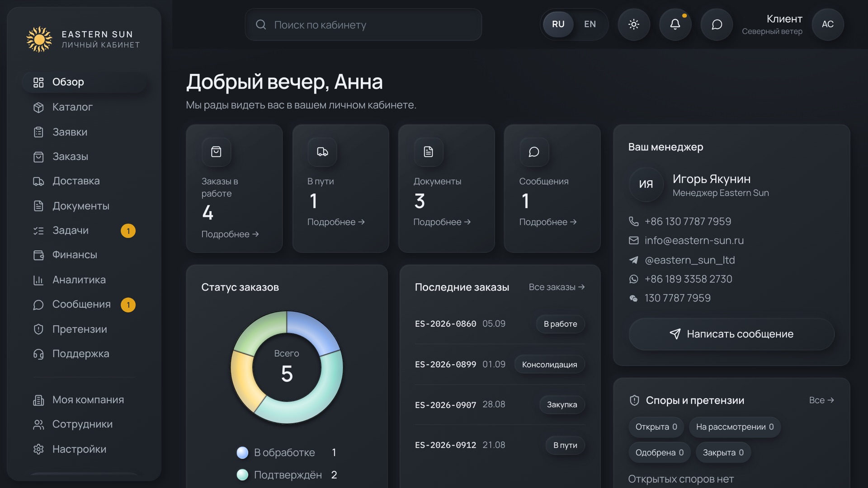This screenshot has height=488, width=868.
Task: Click Написать сообщение button
Action: coord(731,334)
